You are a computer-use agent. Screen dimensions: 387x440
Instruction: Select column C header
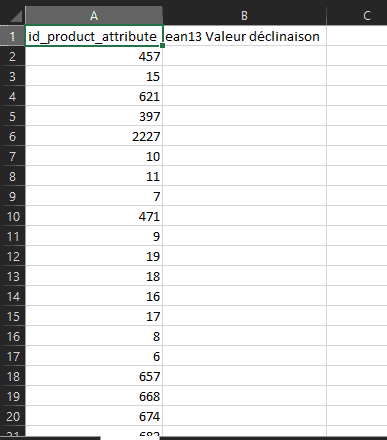coord(357,16)
